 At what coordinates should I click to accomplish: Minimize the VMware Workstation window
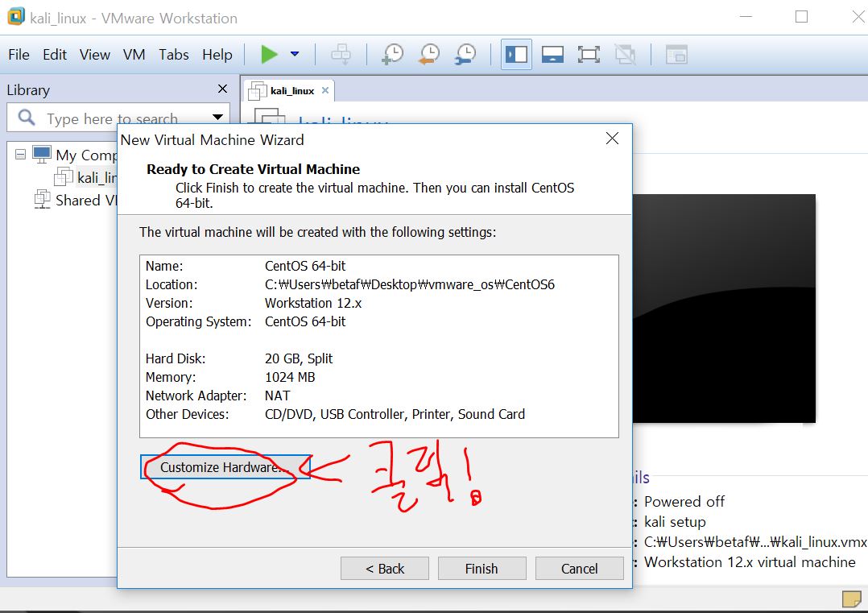tap(746, 17)
